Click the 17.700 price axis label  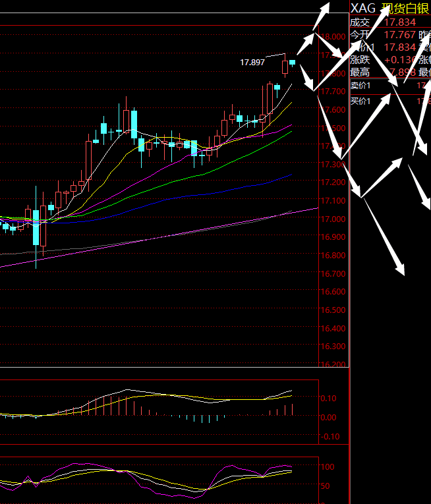pyautogui.click(x=333, y=92)
